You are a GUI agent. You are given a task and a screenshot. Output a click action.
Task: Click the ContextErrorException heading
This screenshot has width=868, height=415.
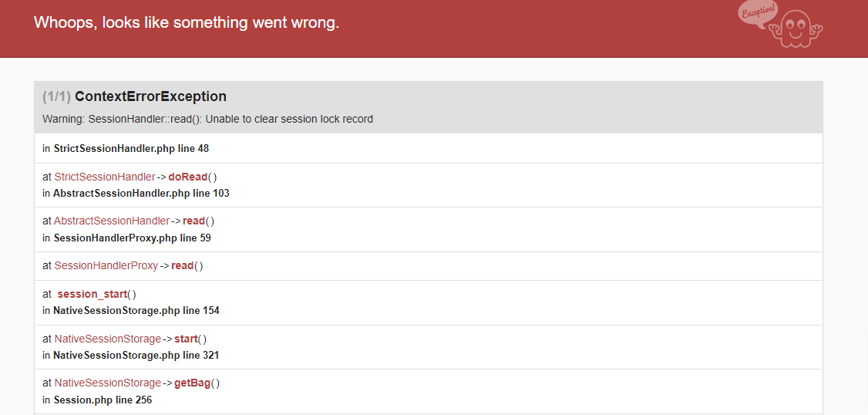tap(150, 96)
